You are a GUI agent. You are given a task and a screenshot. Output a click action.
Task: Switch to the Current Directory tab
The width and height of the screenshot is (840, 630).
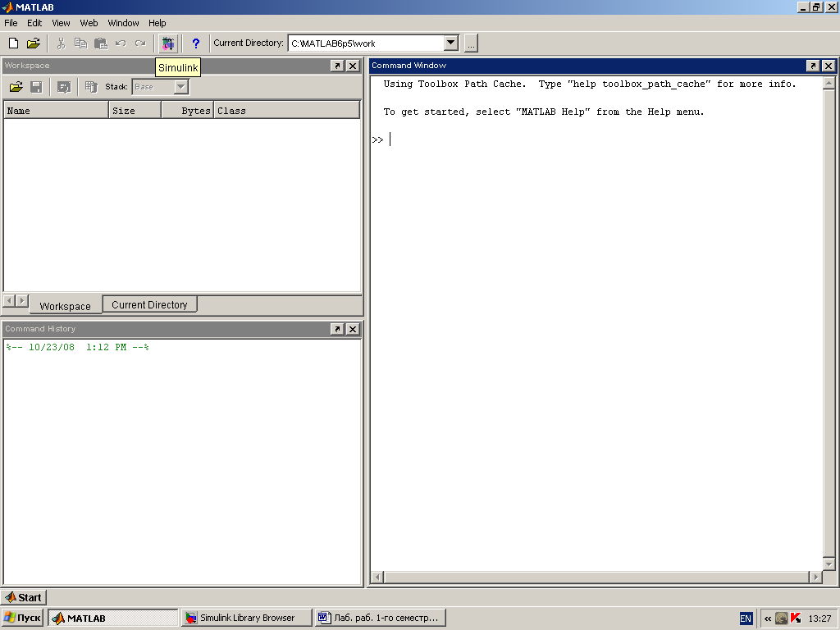click(x=149, y=304)
